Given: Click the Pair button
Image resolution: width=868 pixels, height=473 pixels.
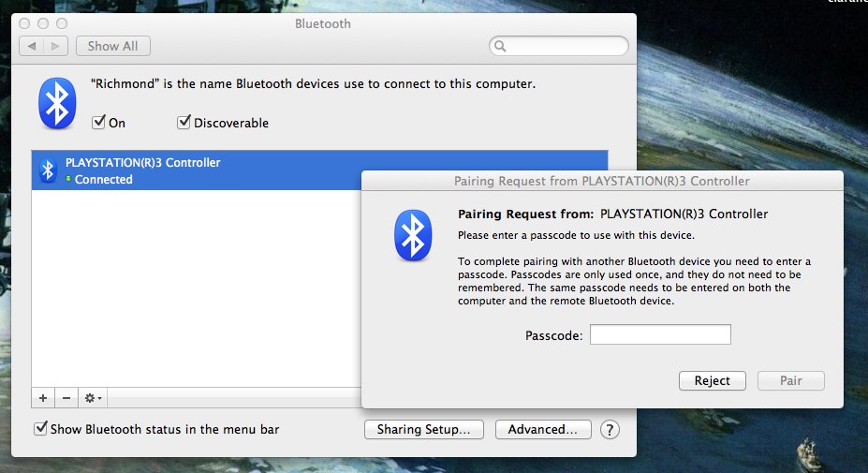Looking at the screenshot, I should 791,380.
